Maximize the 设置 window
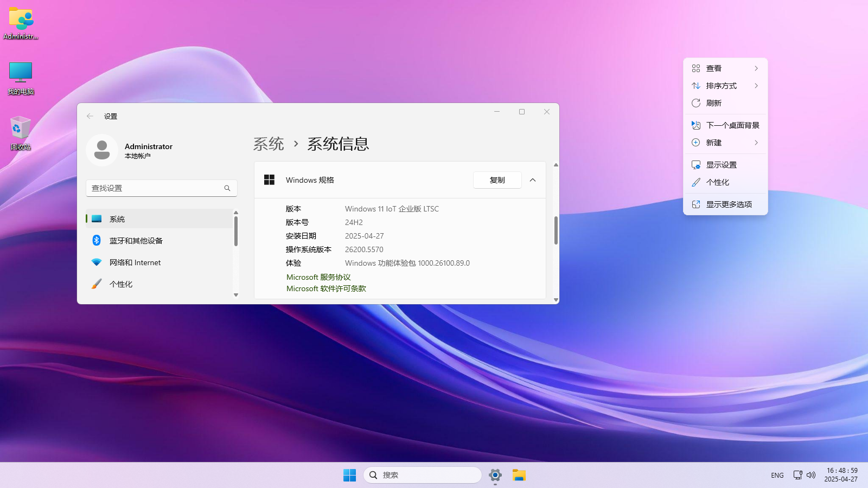Image resolution: width=868 pixels, height=488 pixels. click(522, 112)
